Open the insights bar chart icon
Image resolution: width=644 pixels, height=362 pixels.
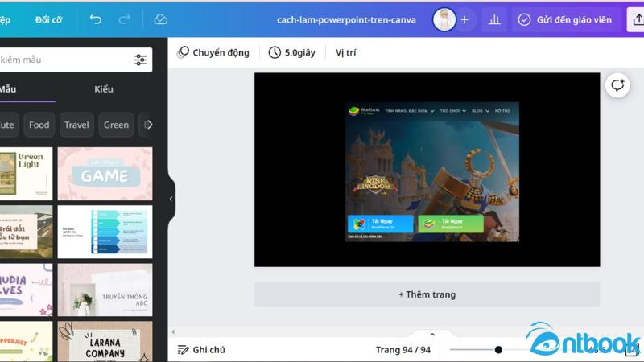494,19
